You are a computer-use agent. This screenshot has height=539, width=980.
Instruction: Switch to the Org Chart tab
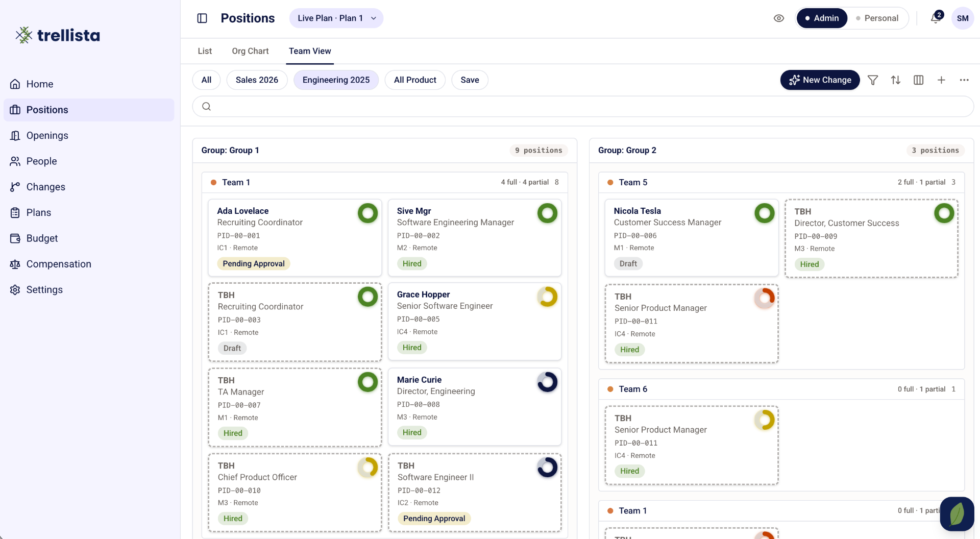click(x=250, y=51)
